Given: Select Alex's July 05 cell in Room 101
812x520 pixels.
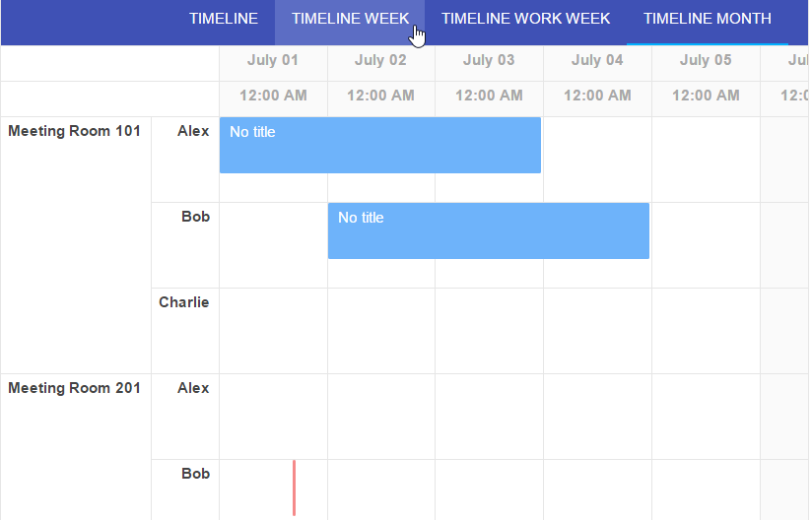Looking at the screenshot, I should [706, 160].
